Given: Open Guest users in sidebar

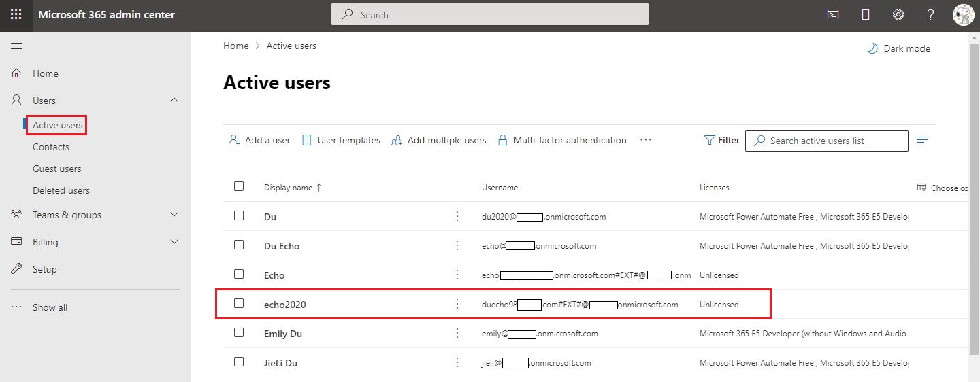Looking at the screenshot, I should [x=57, y=169].
